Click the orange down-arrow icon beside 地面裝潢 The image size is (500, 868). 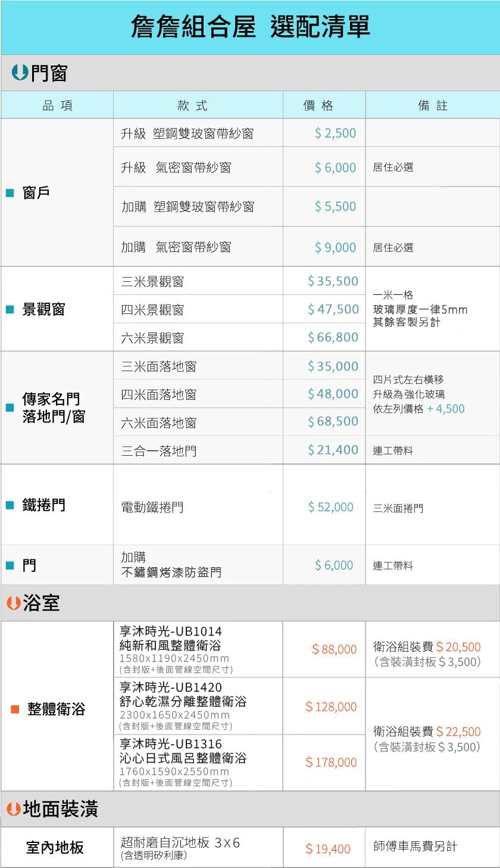tap(14, 809)
